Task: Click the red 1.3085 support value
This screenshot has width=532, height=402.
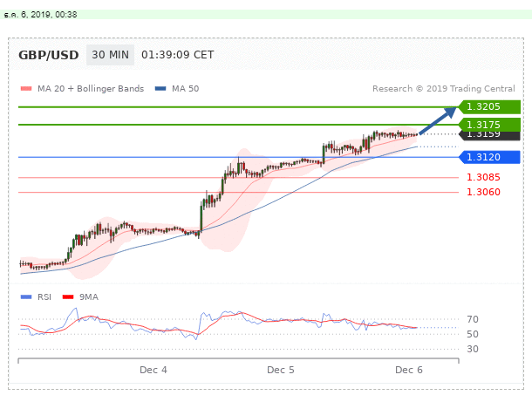Action: 482,178
